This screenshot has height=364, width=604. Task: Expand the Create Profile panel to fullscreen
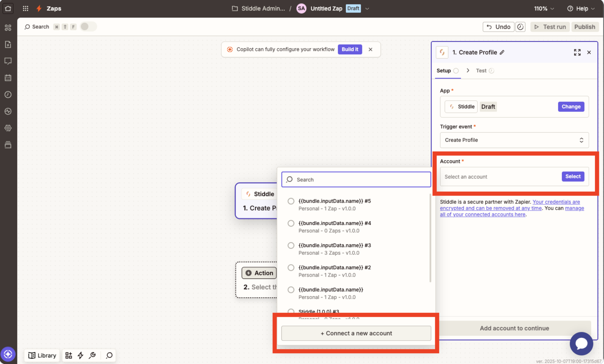(x=577, y=52)
